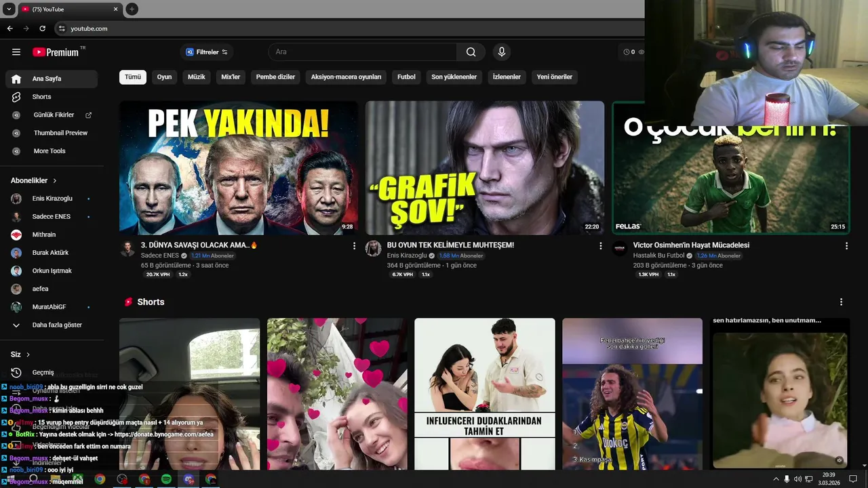The width and height of the screenshot is (868, 488).
Task: Select the Tümü filter chip
Action: click(x=133, y=77)
